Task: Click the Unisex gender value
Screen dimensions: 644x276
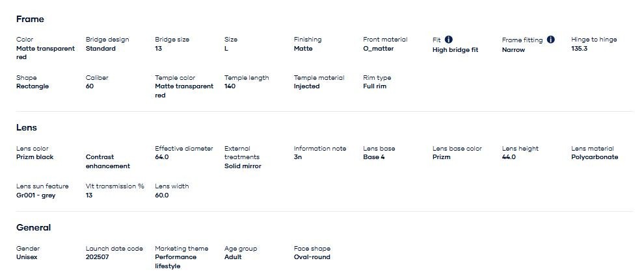Action: [28, 257]
